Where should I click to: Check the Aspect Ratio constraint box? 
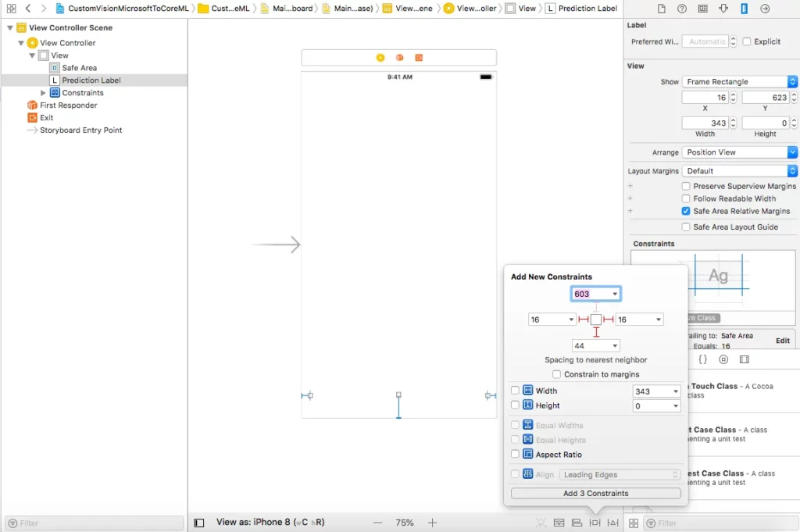coord(516,455)
